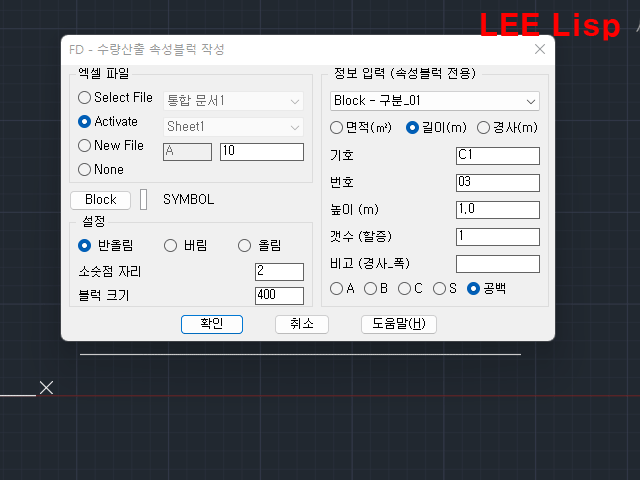The height and width of the screenshot is (480, 640).
Task: Click the SYMBOL block name text
Action: (189, 200)
